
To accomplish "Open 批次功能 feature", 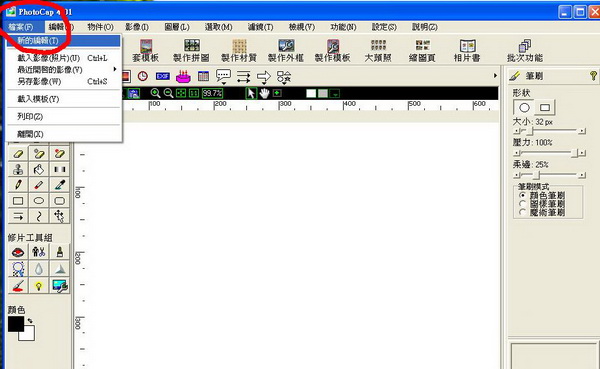I will 525,51.
